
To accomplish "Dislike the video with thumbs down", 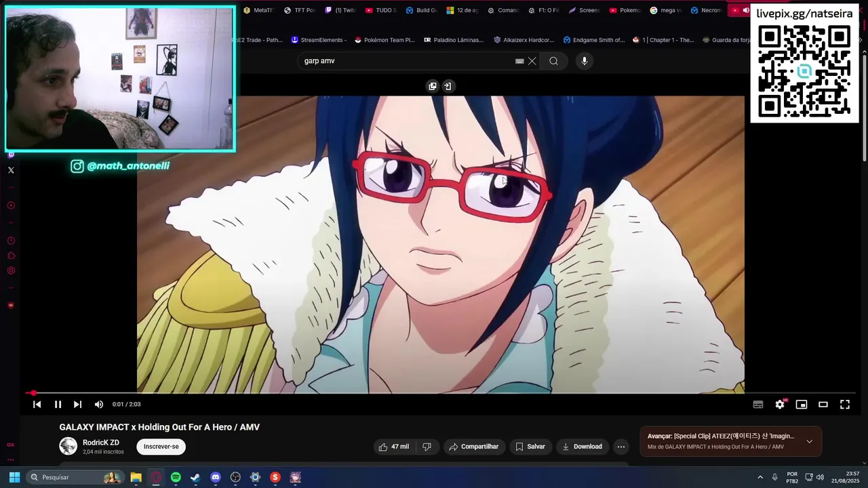I will [427, 447].
